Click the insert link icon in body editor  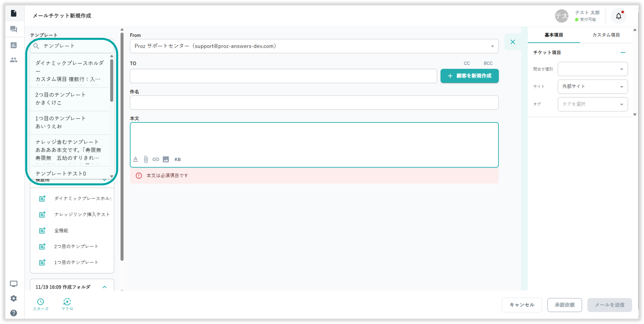[155, 159]
